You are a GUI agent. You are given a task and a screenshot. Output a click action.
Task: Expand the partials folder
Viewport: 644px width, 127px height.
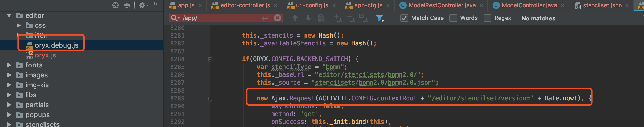(9, 105)
